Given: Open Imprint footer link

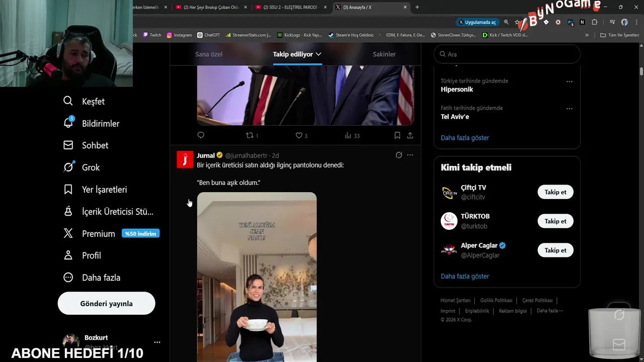Looking at the screenshot, I should (448, 311).
